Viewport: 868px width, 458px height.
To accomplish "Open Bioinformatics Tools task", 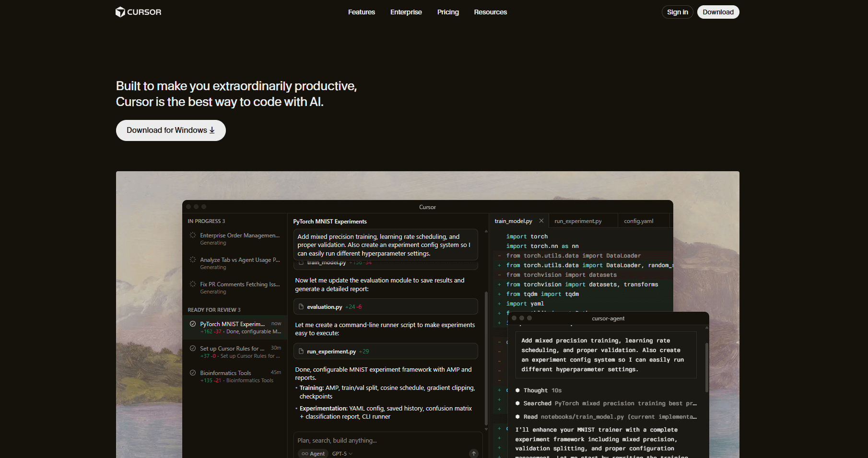I will pos(235,376).
